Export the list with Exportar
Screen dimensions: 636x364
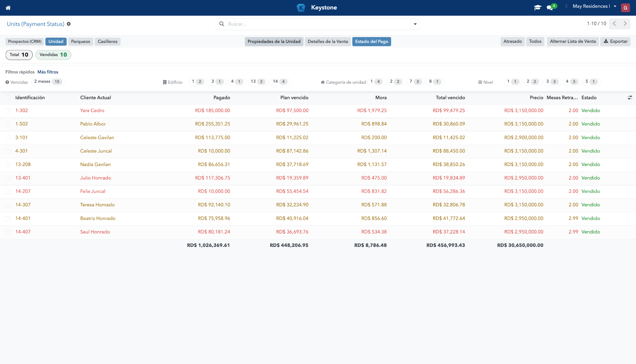(x=615, y=42)
